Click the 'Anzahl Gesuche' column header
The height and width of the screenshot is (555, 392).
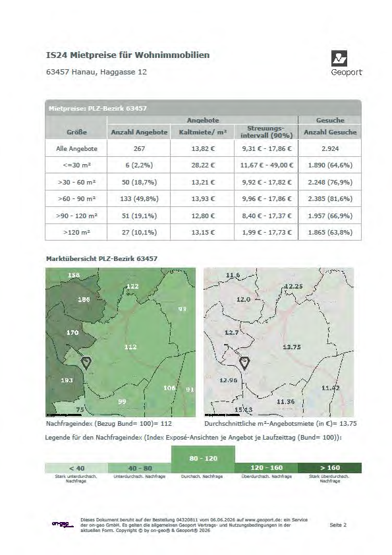click(x=330, y=132)
